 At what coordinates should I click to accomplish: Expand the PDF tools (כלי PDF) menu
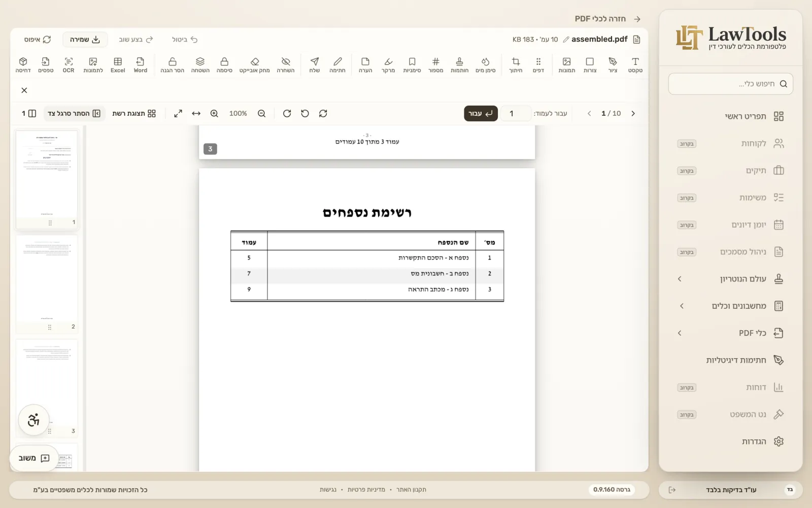[731, 333]
